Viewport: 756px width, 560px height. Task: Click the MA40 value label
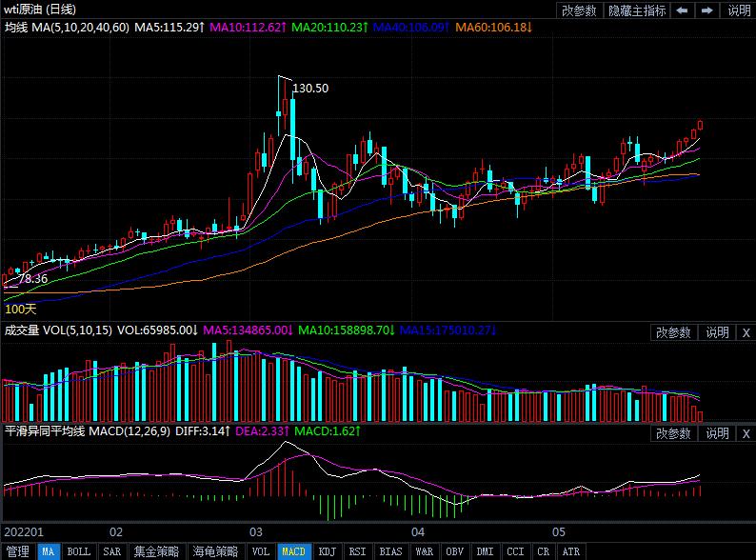[411, 28]
